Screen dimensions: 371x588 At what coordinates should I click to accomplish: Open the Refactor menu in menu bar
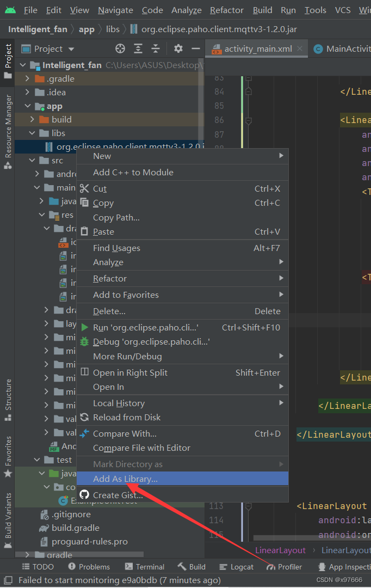(x=226, y=10)
